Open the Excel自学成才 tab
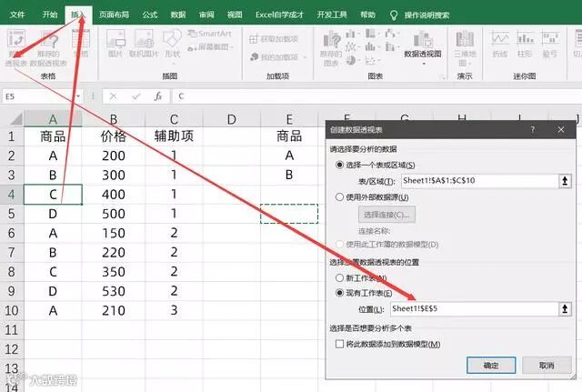The height and width of the screenshot is (392, 582). (x=279, y=15)
